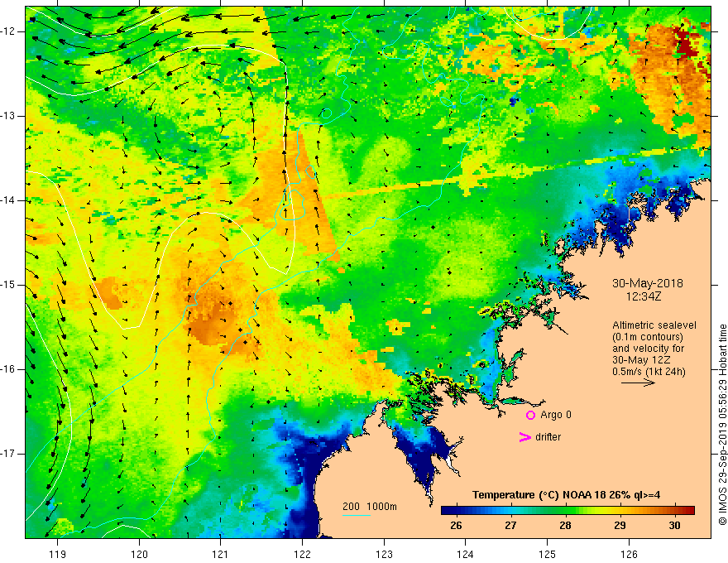Click the colour bar tick label 30
The height and width of the screenshot is (563, 728).
tap(674, 526)
